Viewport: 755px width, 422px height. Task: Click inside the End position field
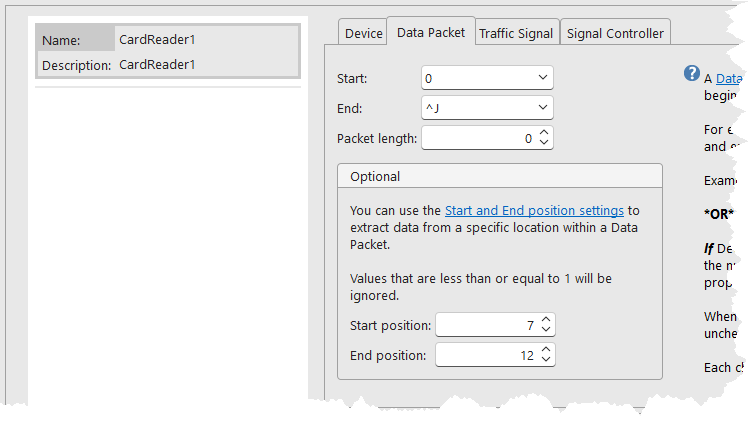tap(486, 355)
